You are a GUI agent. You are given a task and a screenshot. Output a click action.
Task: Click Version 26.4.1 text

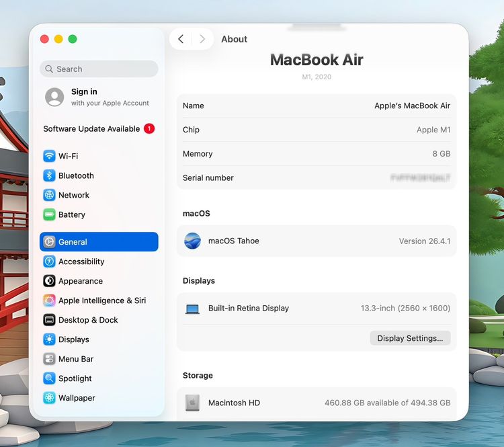tap(425, 241)
